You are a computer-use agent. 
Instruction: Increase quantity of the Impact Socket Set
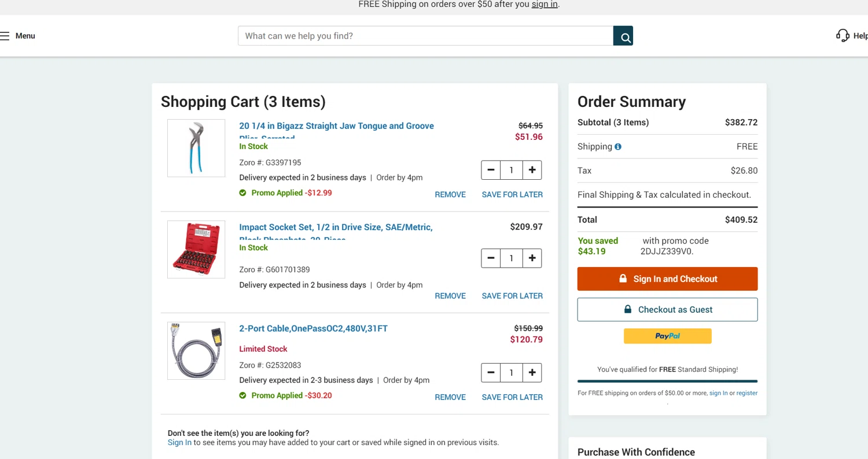(532, 258)
